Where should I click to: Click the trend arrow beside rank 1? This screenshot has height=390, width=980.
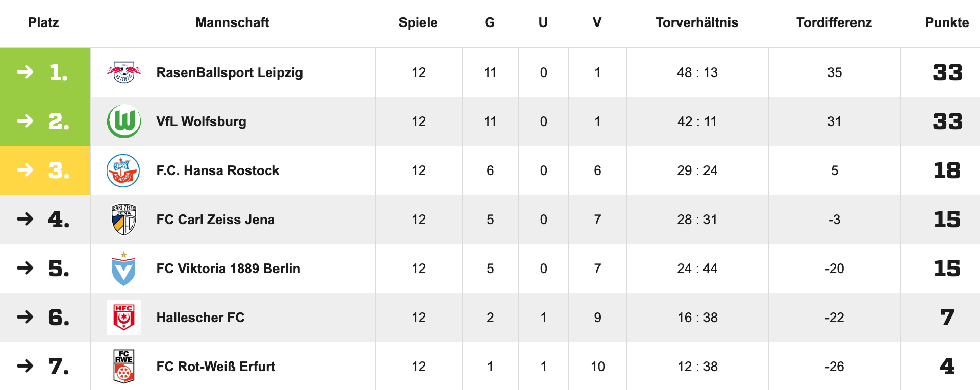pos(25,72)
